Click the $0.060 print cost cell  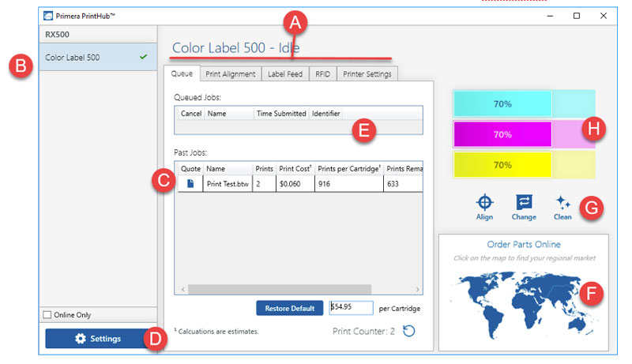click(295, 184)
